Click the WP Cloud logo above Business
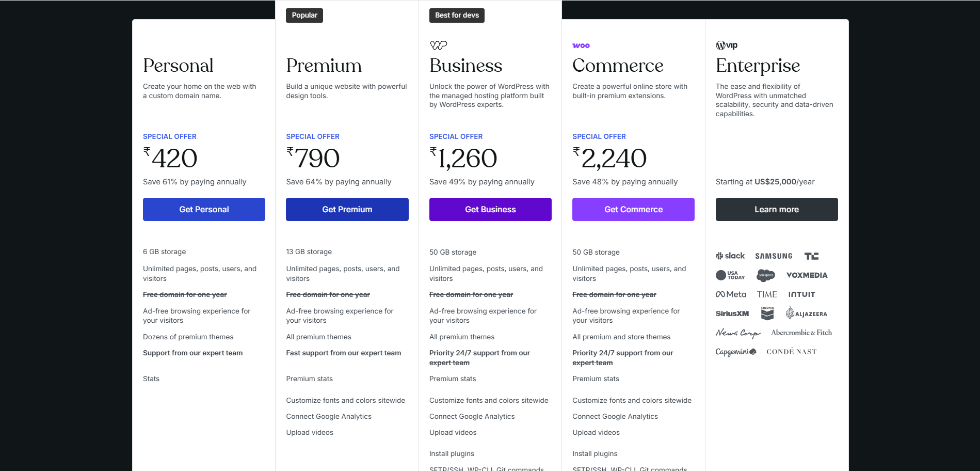980x471 pixels. [438, 45]
